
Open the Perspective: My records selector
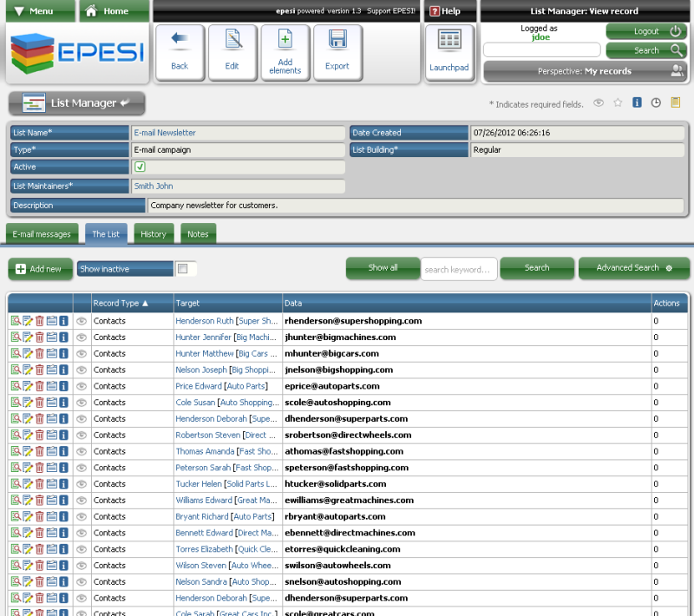[585, 71]
